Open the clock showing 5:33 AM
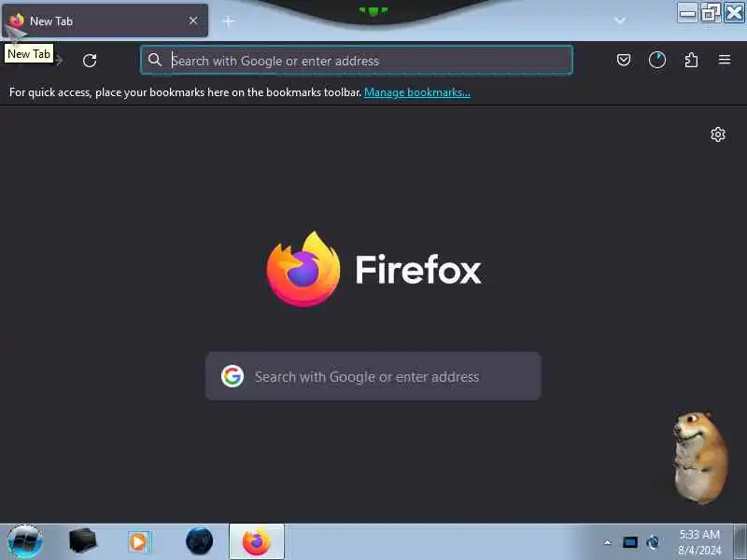The width and height of the screenshot is (747, 560). click(x=699, y=542)
